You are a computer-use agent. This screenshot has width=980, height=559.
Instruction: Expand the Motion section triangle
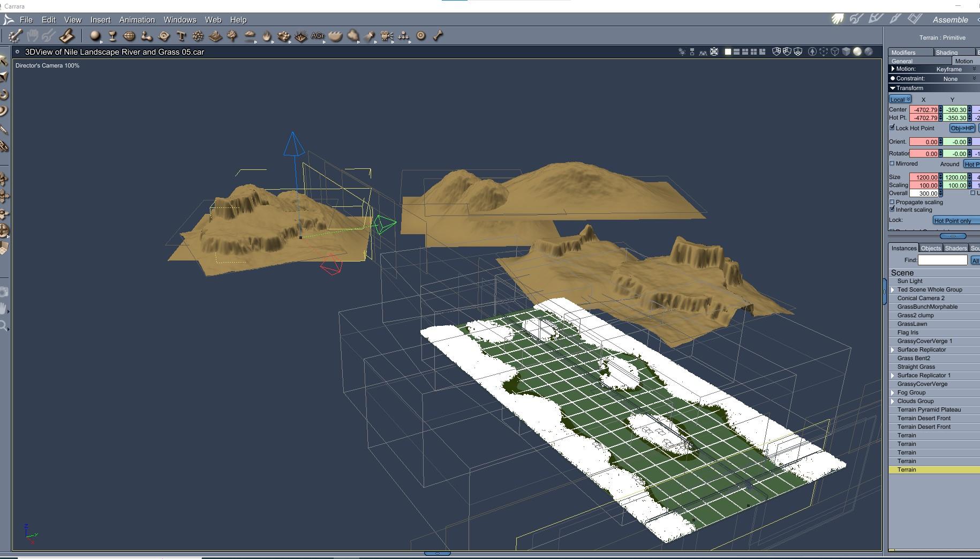pyautogui.click(x=893, y=69)
